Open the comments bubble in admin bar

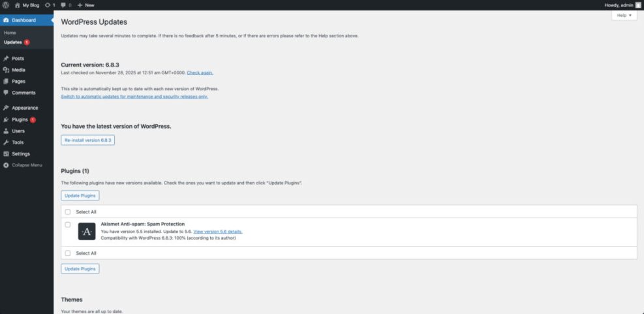coord(66,5)
